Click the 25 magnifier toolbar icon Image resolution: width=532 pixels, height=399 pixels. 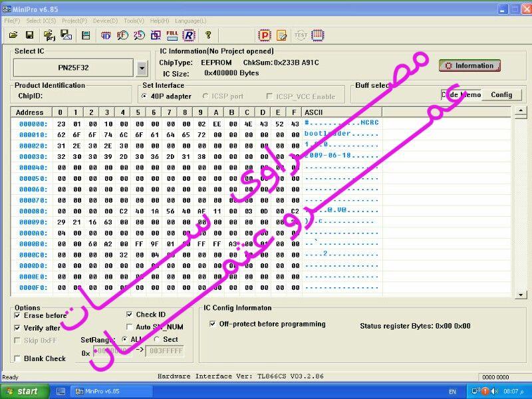pos(139,35)
